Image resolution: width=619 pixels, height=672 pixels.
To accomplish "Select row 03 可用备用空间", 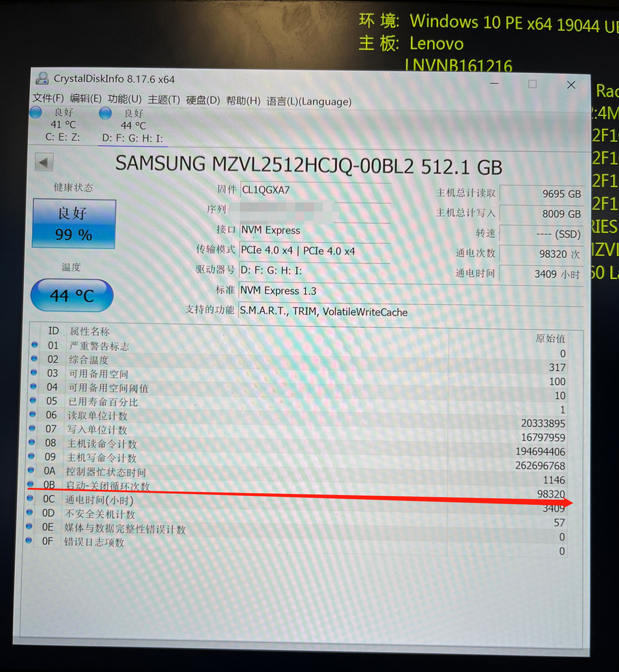I will (x=299, y=377).
